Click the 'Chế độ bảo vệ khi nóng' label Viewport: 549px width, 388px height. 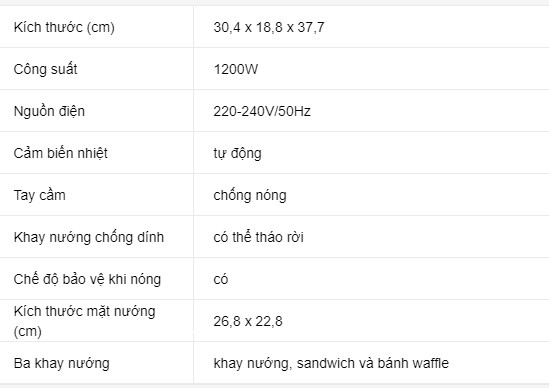point(87,279)
